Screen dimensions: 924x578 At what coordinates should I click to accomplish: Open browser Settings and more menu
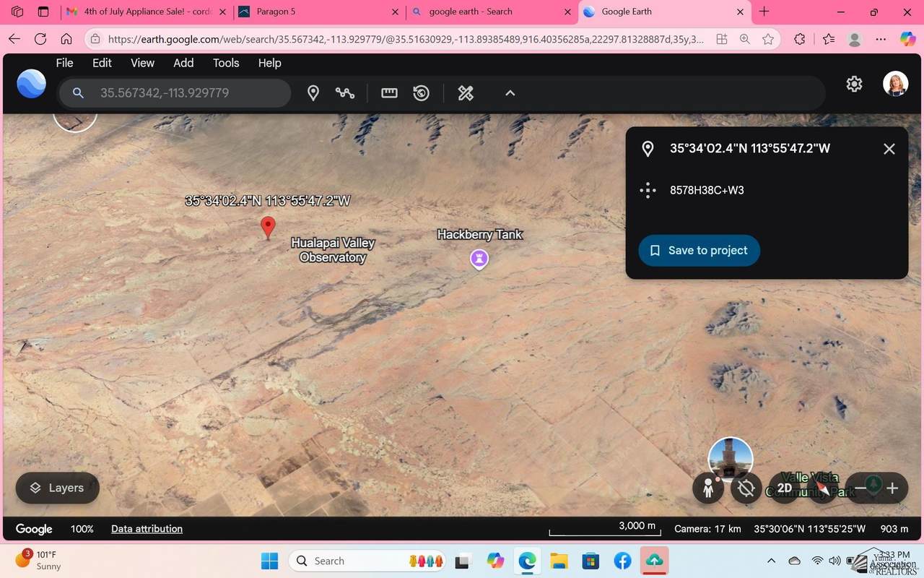tap(881, 40)
